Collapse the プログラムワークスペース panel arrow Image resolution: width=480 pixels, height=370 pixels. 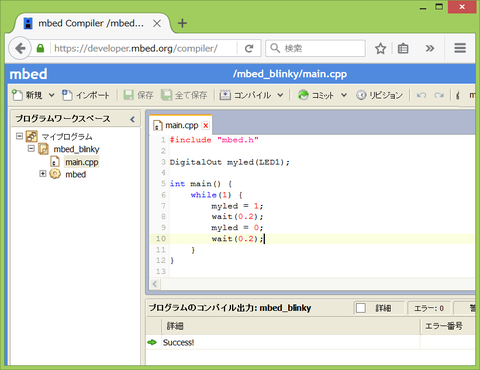click(x=132, y=119)
